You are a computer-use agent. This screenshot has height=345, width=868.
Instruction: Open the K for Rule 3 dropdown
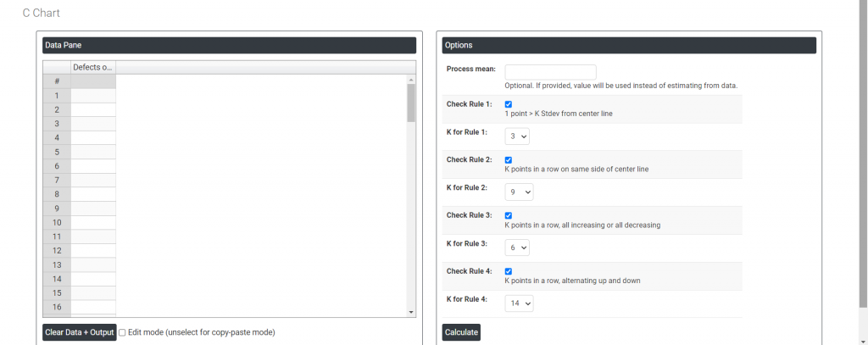pos(517,248)
